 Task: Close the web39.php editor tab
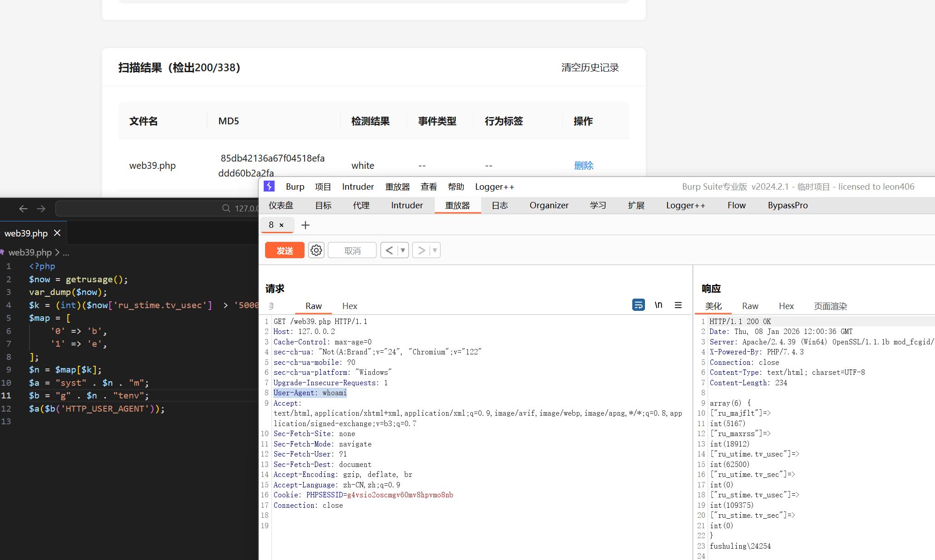tap(57, 233)
